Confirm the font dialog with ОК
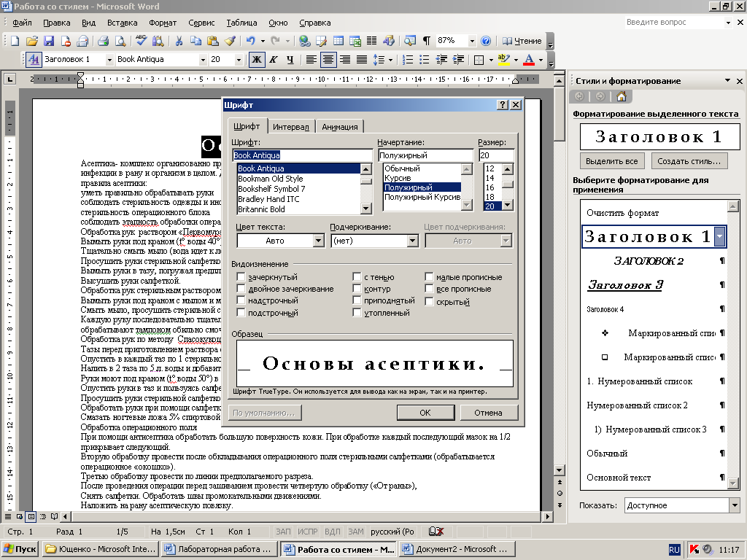This screenshot has width=747, height=560. [x=425, y=413]
